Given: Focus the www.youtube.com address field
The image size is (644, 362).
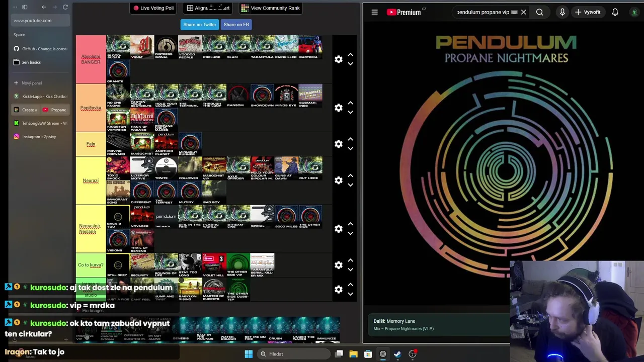Looking at the screenshot, I should click(40, 21).
